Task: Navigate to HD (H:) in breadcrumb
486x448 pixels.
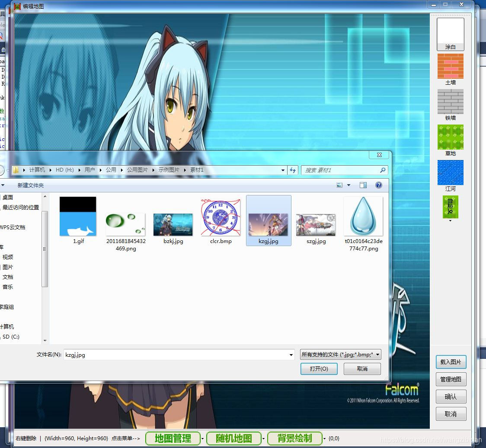Action: tap(65, 170)
